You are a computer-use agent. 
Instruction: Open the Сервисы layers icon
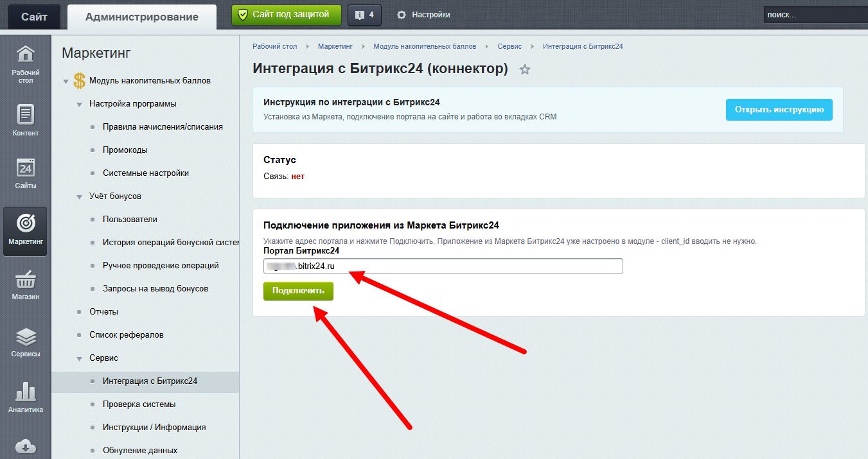pos(25,342)
